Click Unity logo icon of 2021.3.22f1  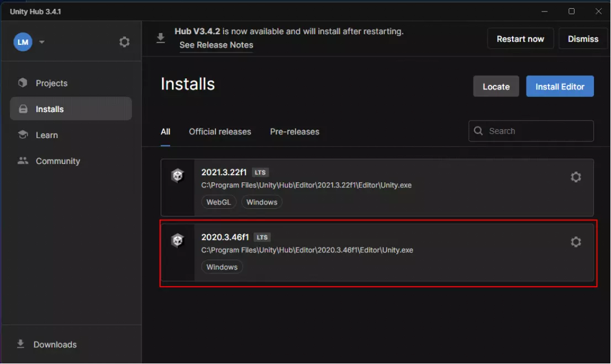(177, 176)
